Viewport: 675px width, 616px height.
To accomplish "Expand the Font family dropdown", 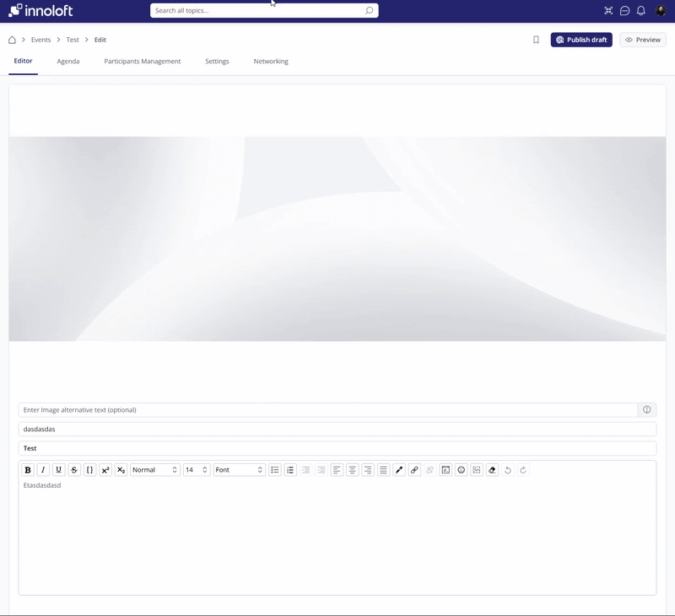I will point(239,470).
